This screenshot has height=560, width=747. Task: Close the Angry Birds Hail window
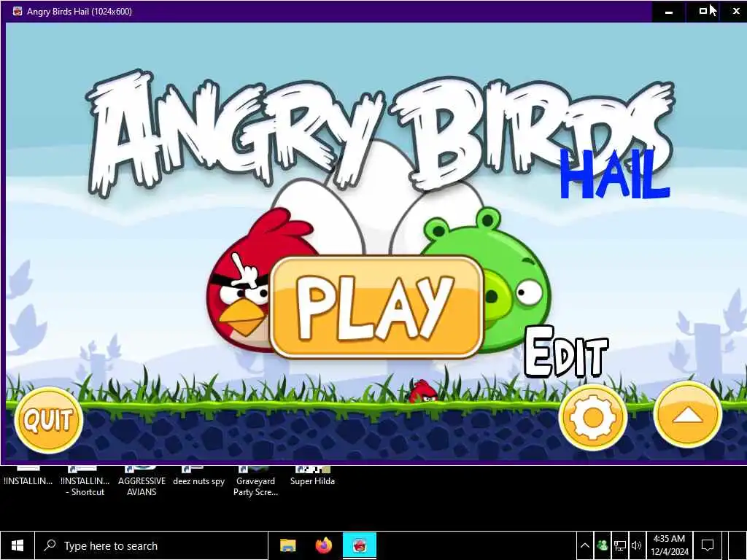735,12
